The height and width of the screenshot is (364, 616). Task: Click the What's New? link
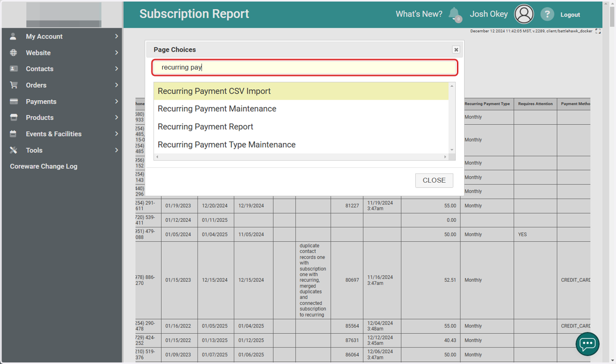point(419,14)
